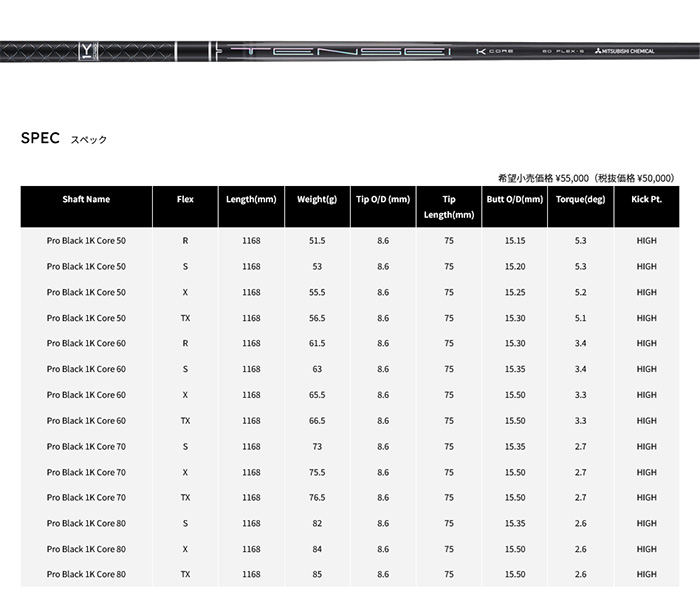Image resolution: width=700 pixels, height=589 pixels.
Task: Click torque value 5.2
Action: tap(580, 292)
